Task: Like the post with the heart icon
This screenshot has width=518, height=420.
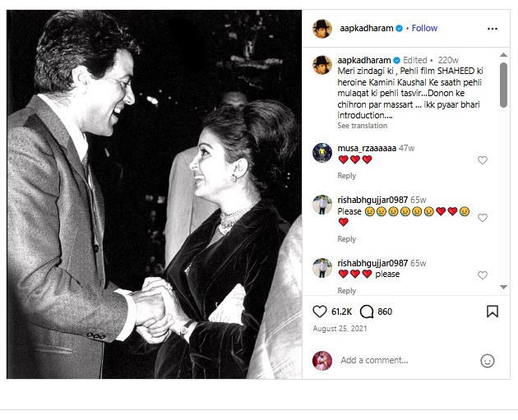Action: [320, 312]
